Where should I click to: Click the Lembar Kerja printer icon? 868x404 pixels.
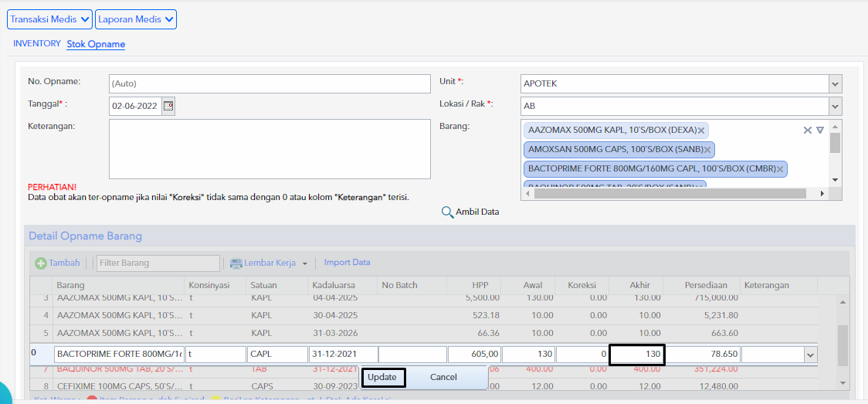click(x=236, y=263)
